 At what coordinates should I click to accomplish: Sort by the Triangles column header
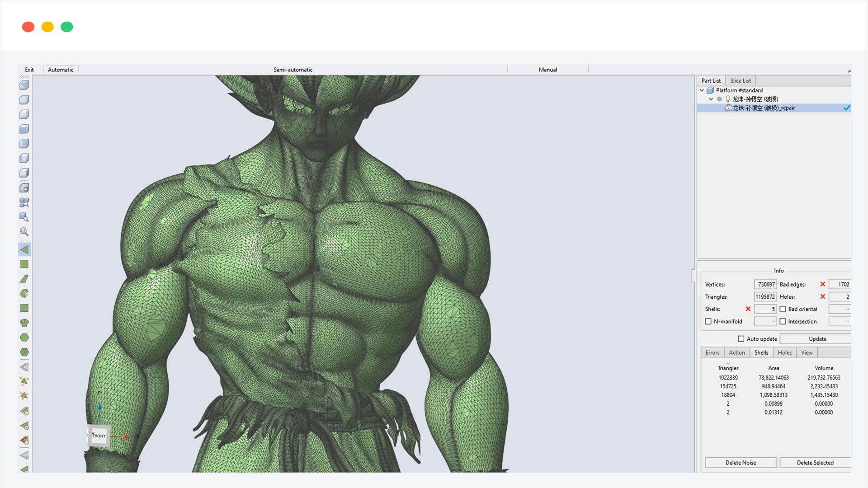(x=728, y=368)
